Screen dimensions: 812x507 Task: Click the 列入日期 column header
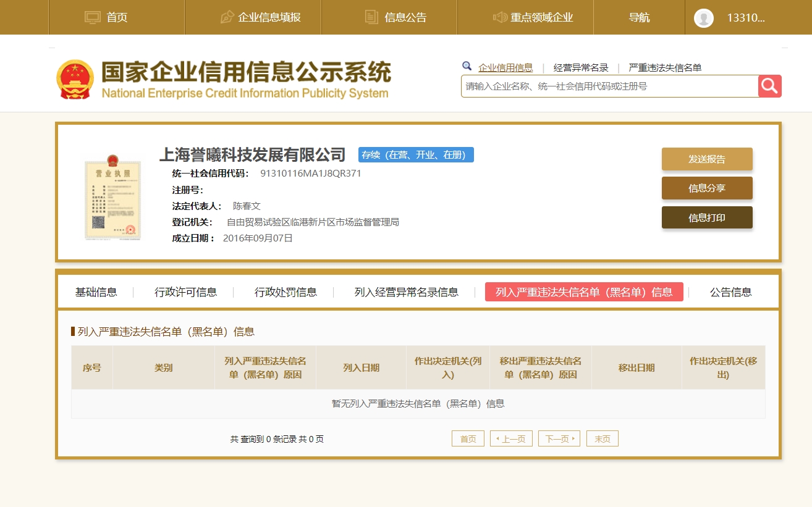coord(362,367)
